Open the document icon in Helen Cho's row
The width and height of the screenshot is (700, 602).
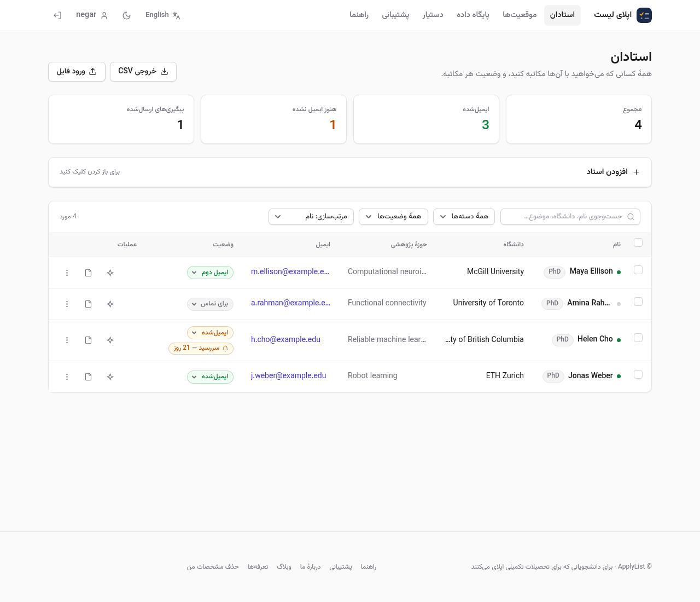[x=89, y=340]
